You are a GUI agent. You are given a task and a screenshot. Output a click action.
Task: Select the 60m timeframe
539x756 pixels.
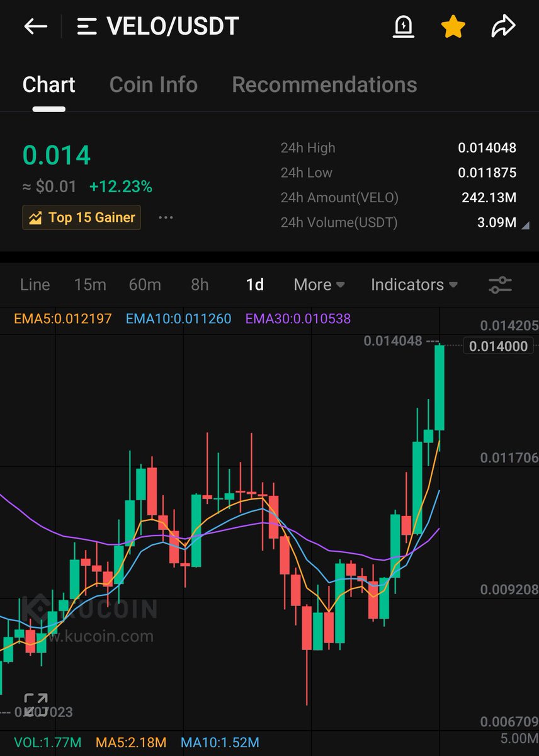[x=145, y=285]
